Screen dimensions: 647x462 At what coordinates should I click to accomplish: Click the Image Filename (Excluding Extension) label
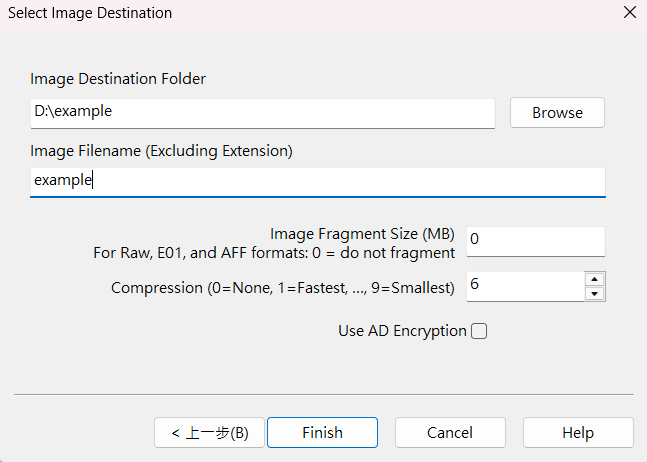(x=161, y=151)
